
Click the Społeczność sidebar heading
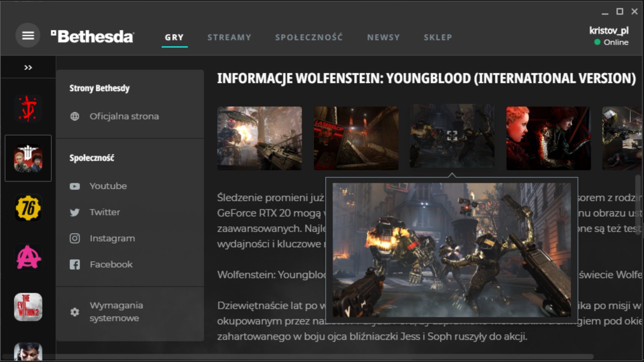92,158
